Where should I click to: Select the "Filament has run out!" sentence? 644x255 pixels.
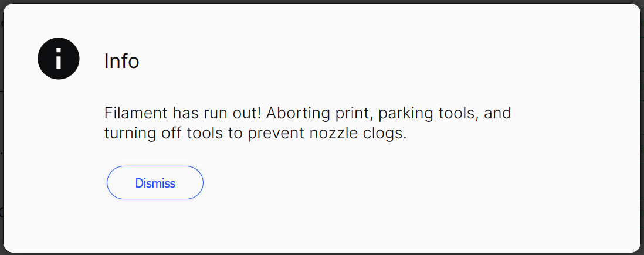click(183, 113)
